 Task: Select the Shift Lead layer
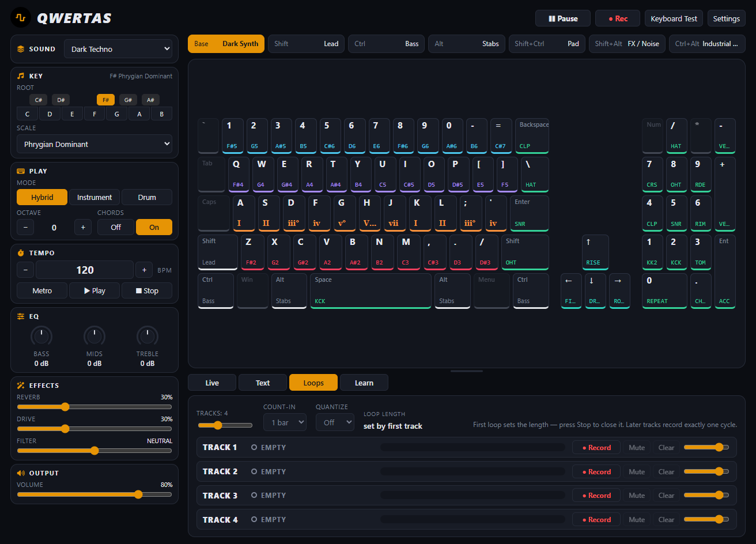click(x=307, y=44)
